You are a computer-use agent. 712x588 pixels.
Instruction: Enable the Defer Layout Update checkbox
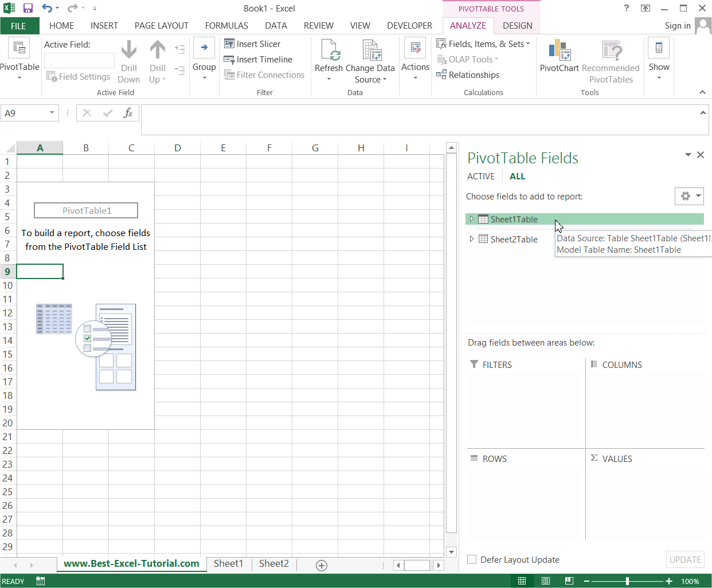point(472,559)
